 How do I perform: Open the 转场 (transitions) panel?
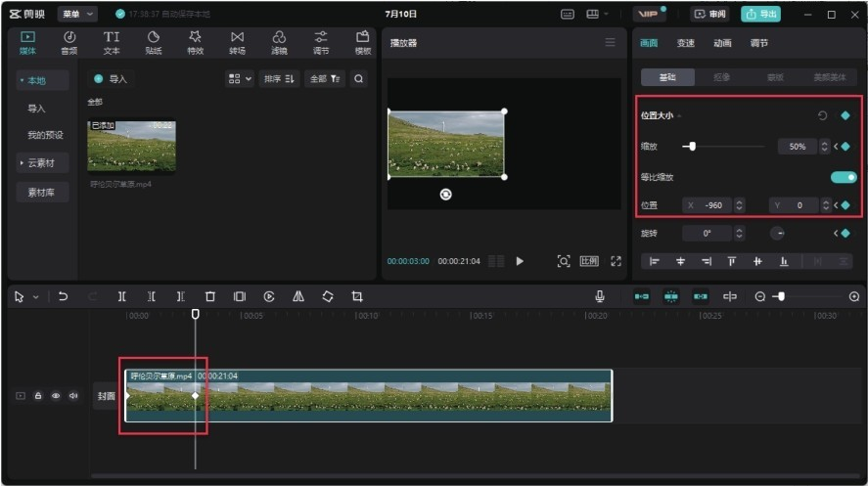tap(237, 42)
